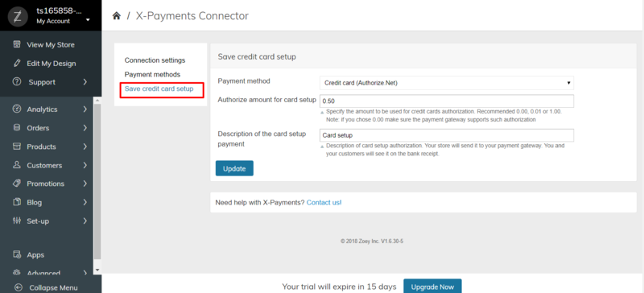Click the Update button
The image size is (644, 293).
[234, 168]
